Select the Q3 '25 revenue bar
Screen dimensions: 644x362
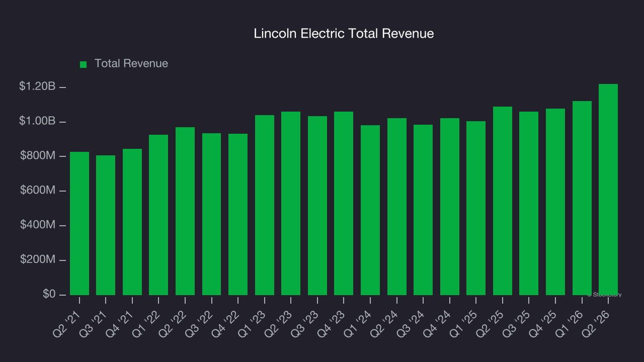pyautogui.click(x=529, y=203)
